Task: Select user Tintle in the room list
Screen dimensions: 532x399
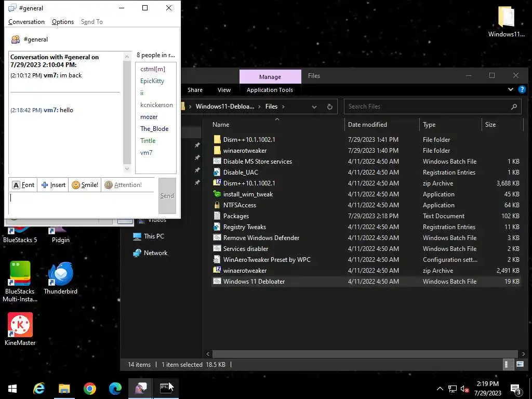Action: click(x=148, y=140)
